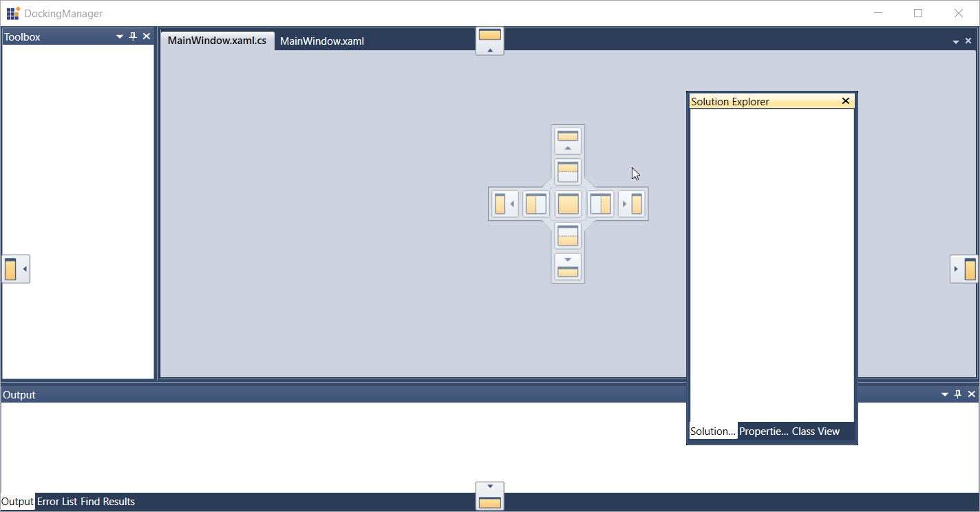Toggle auto-hide pin on the Output panel

coord(958,394)
